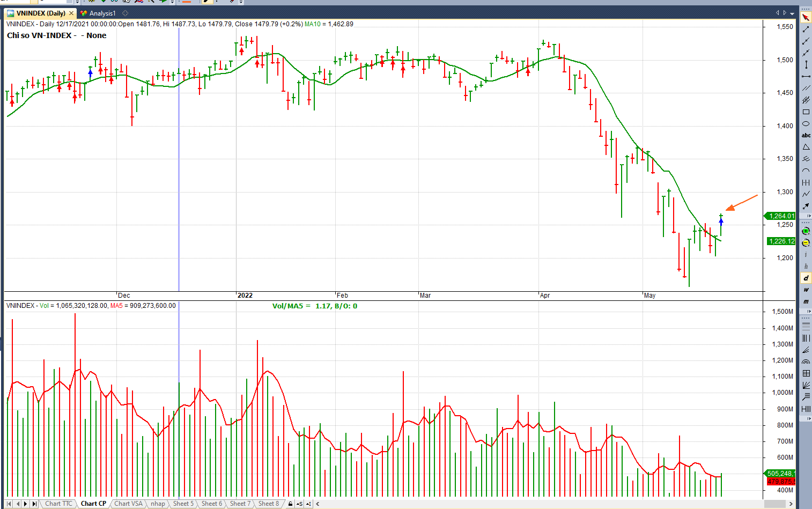The height and width of the screenshot is (509, 812).
Task: Click the green zoom in icon
Action: tap(806, 231)
